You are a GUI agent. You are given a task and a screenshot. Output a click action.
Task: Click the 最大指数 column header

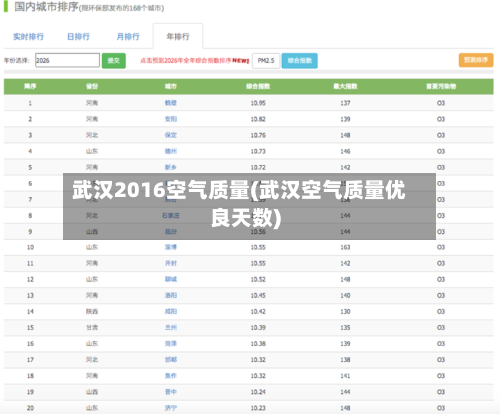click(x=345, y=86)
